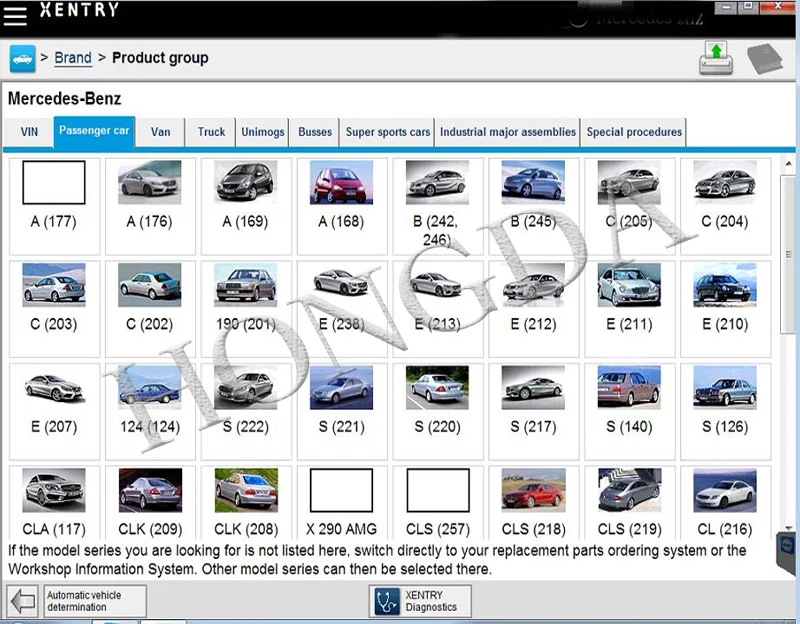Select the E (207) model series
The width and height of the screenshot is (800, 624).
click(x=54, y=411)
